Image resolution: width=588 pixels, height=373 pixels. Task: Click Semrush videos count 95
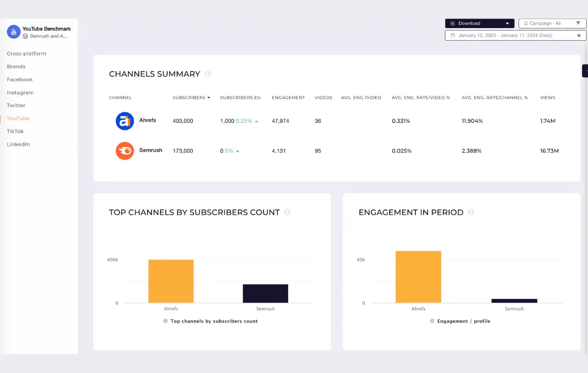(x=318, y=151)
